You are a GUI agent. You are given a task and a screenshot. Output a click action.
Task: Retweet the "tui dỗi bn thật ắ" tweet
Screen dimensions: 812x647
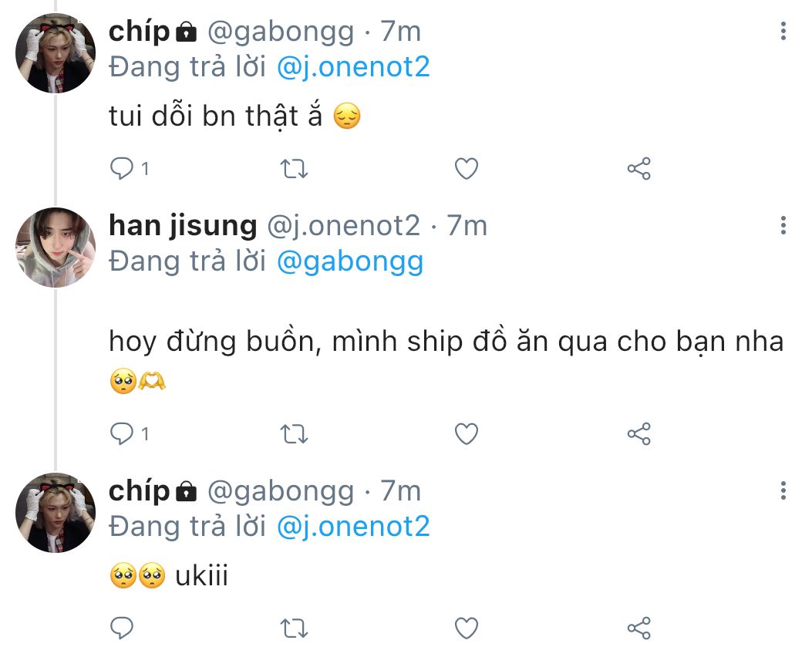(x=294, y=169)
